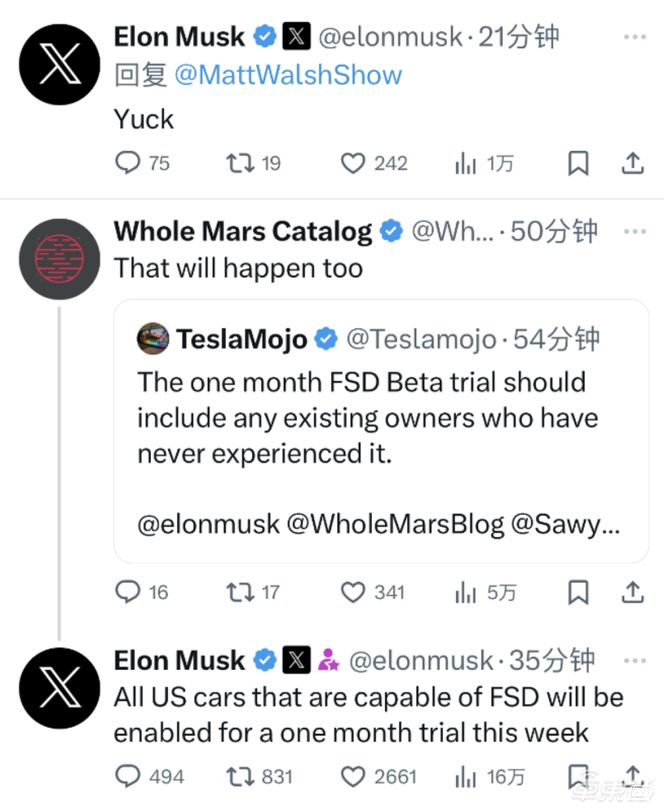The width and height of the screenshot is (664, 812).
Task: Share the Yuck tweet
Action: pos(633,163)
